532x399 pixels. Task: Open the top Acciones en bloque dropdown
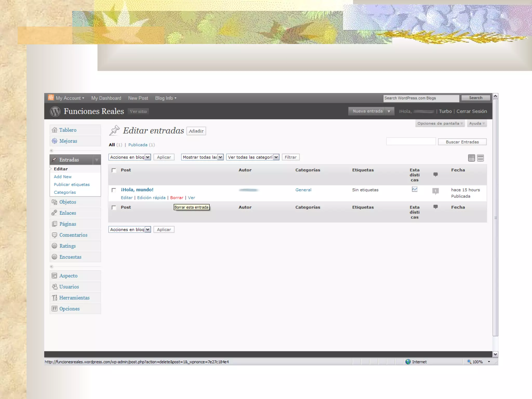130,157
